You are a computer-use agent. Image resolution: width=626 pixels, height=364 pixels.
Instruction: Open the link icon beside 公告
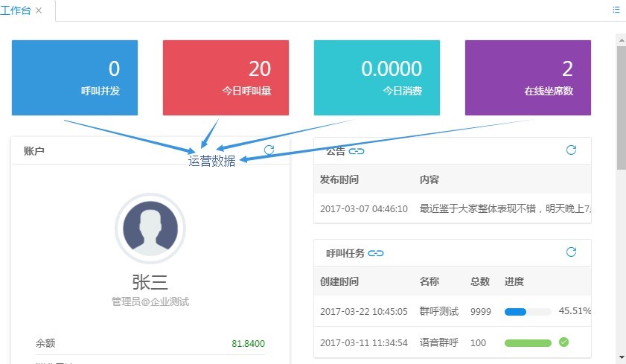tap(357, 151)
